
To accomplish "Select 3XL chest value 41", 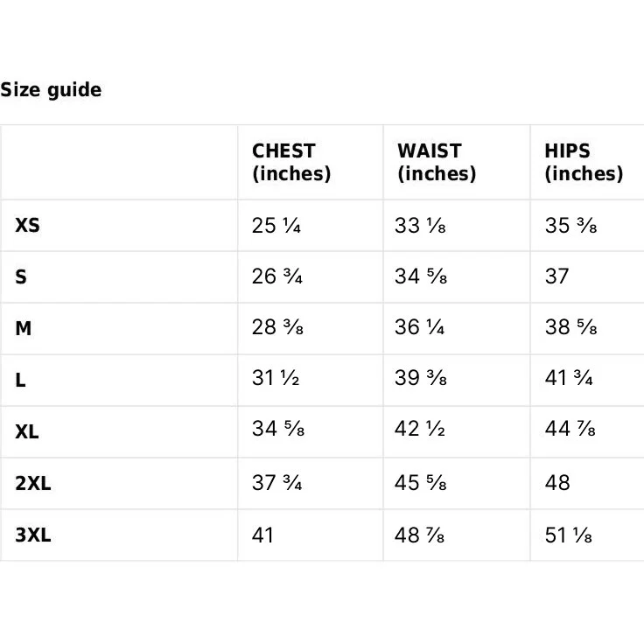I will pos(262,535).
